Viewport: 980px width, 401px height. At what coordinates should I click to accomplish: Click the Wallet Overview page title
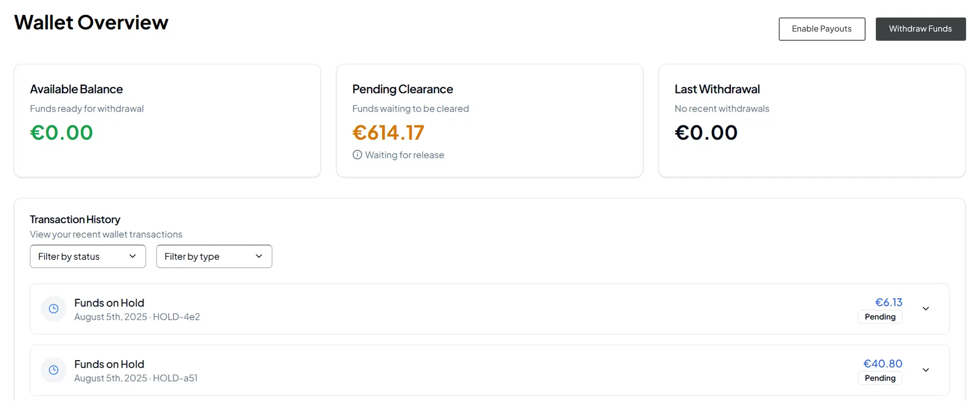[91, 22]
